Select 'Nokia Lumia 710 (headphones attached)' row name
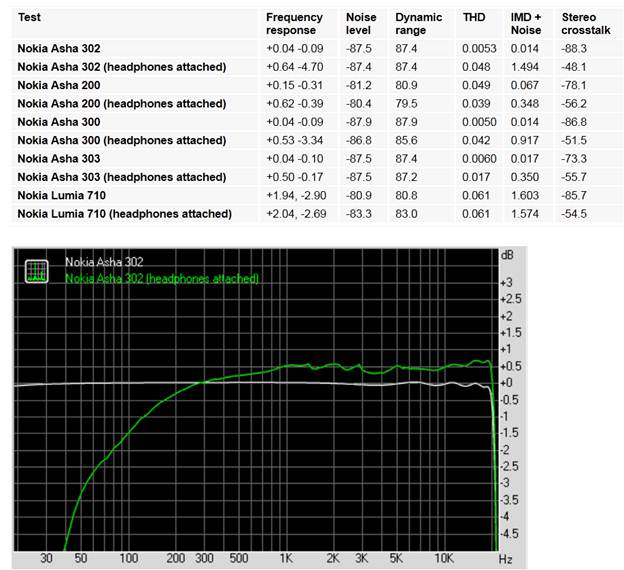Viewport: 624px width, 570px height. click(x=125, y=214)
